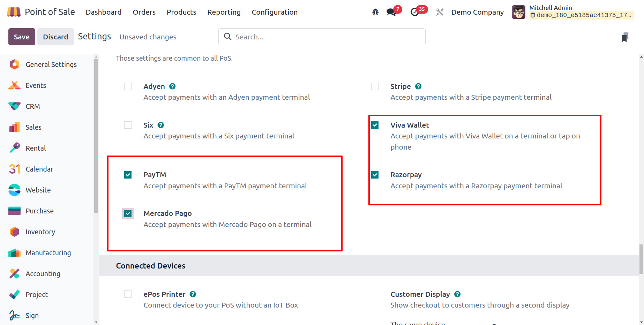The height and width of the screenshot is (325, 644).
Task: Click the Demo Company switcher
Action: pos(478,12)
